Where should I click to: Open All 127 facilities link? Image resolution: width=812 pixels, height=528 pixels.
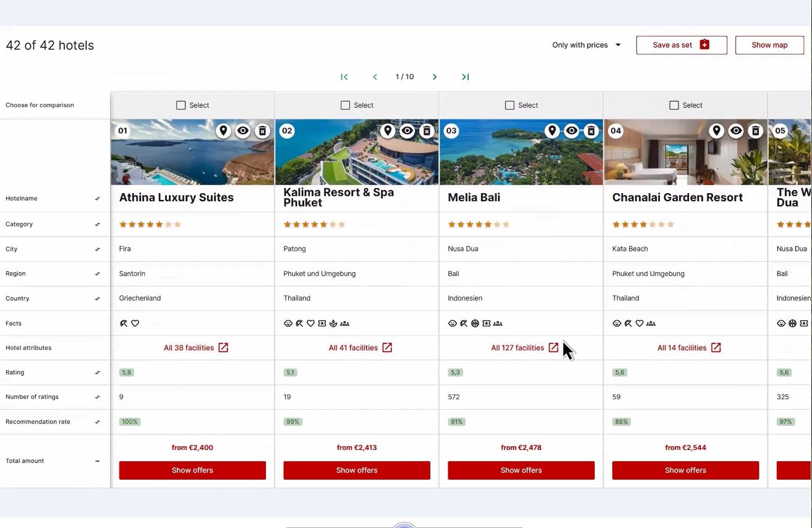tap(525, 348)
